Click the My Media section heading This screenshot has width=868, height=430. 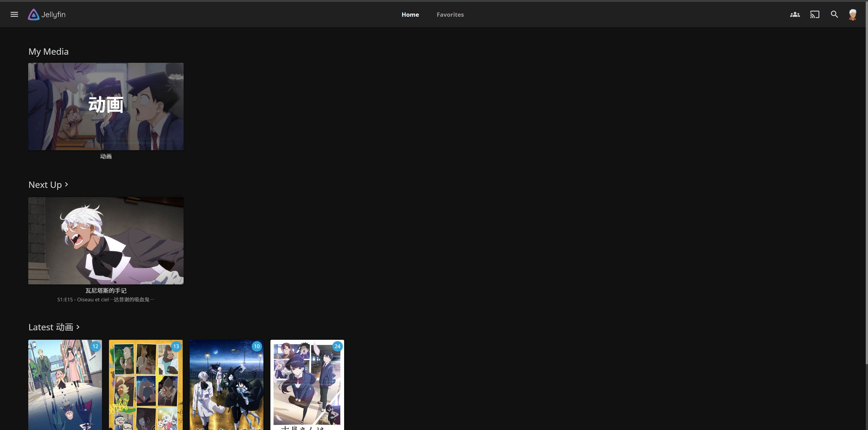(x=48, y=51)
